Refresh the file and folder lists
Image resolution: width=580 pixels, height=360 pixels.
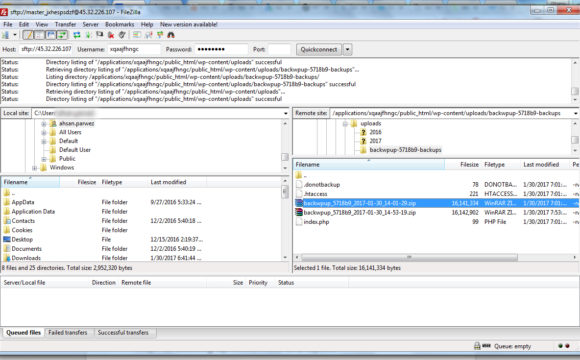(77, 35)
